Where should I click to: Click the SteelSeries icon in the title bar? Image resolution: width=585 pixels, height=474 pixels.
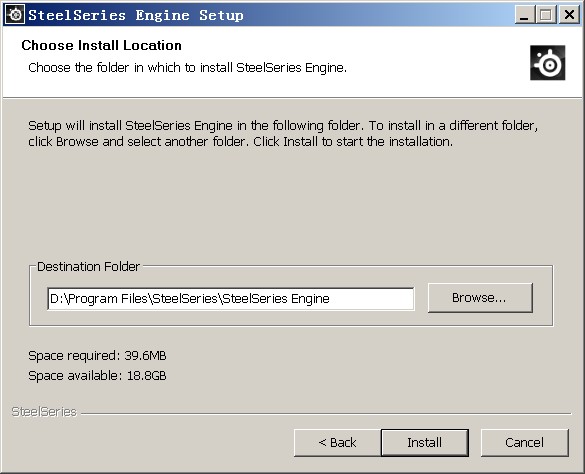coord(15,15)
